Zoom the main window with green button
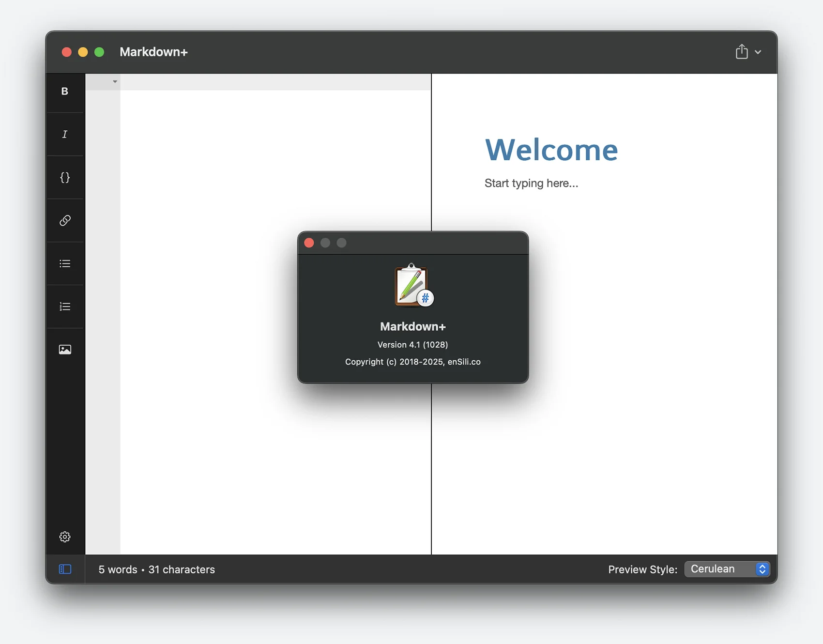Screen dimensions: 823x644 tap(99, 52)
